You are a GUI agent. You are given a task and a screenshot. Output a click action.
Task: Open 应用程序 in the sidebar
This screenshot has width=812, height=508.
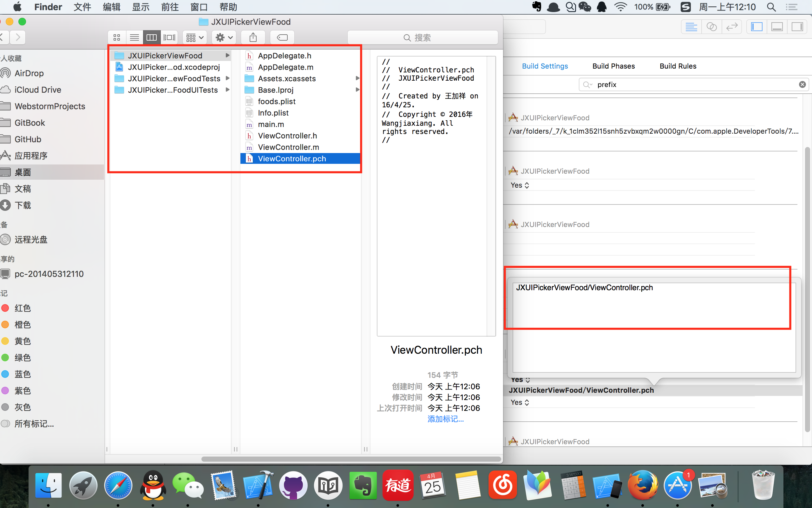[x=31, y=156]
